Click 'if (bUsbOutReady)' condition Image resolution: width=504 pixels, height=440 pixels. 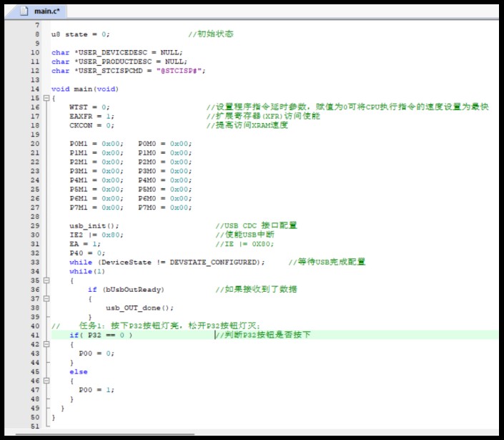click(126, 290)
